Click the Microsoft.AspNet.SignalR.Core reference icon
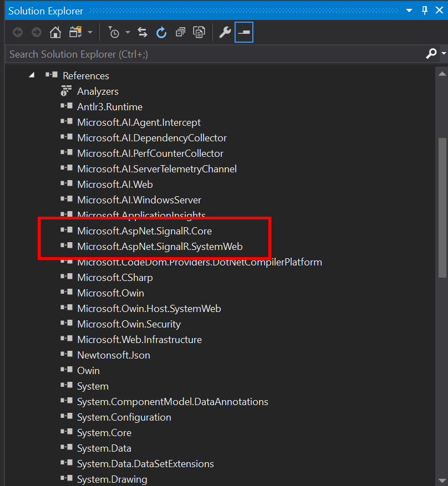The height and width of the screenshot is (486, 448). click(67, 230)
